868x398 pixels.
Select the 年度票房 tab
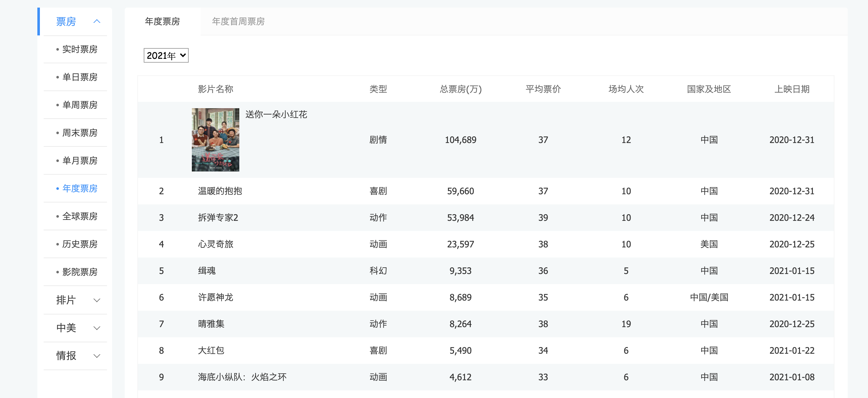pyautogui.click(x=162, y=22)
